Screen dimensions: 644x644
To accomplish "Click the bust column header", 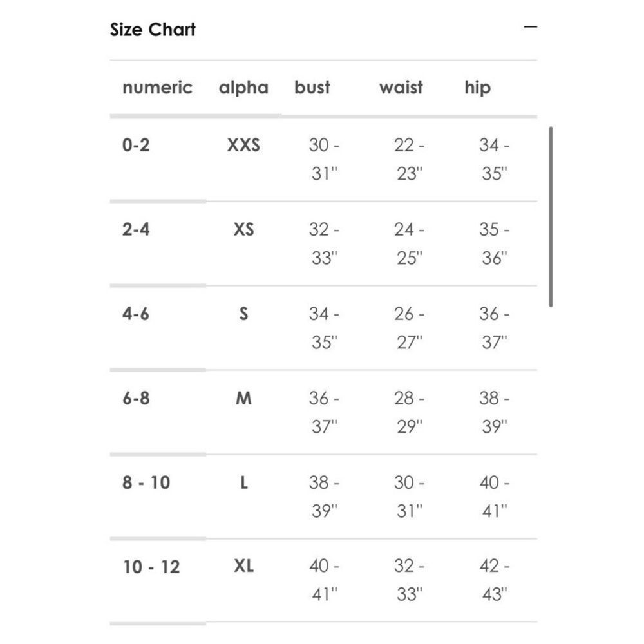I will pyautogui.click(x=312, y=87).
